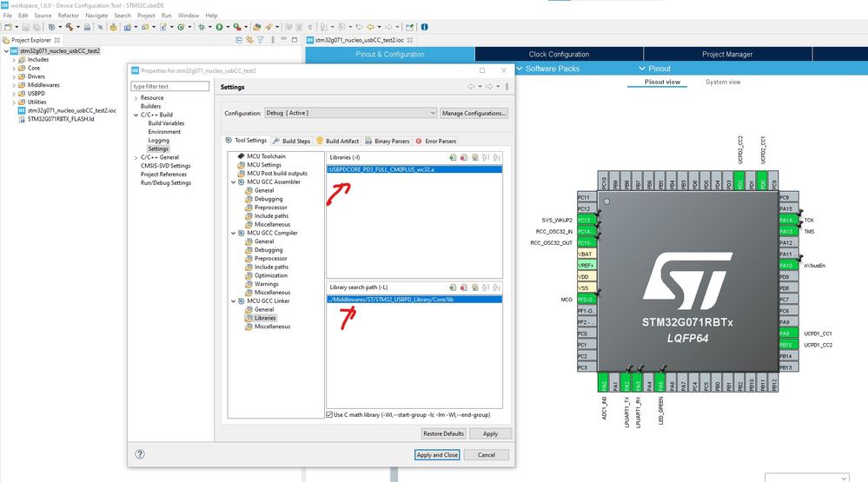Collapse the MCU GCC Assembler node
This screenshot has width=868, height=482.
(234, 182)
